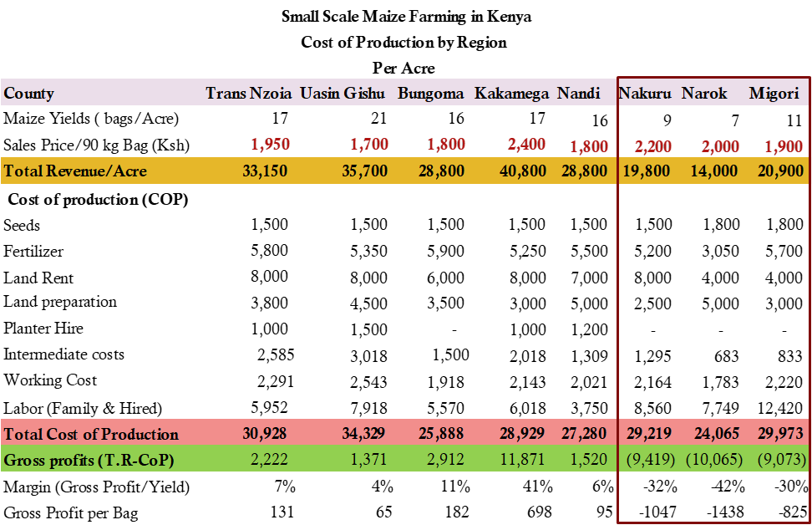The width and height of the screenshot is (812, 525).
Task: Click Uasin Gishu land preparation 4,500
Action: click(x=368, y=303)
